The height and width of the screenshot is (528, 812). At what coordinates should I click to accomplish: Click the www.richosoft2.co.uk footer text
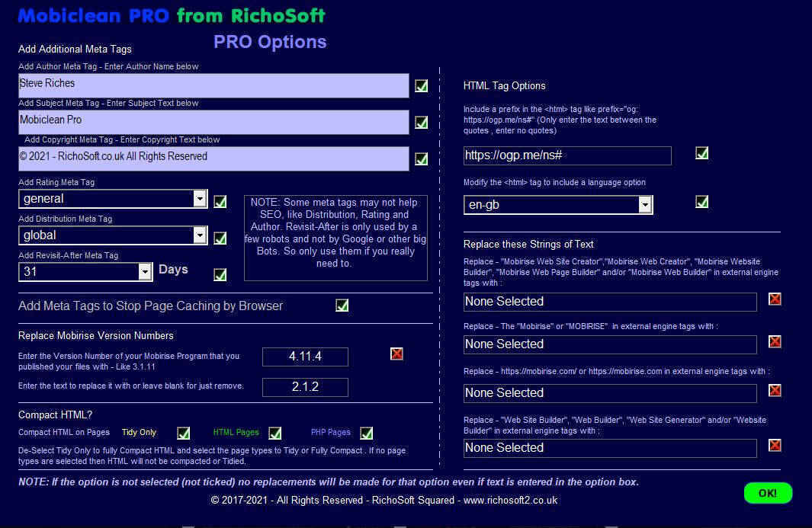pyautogui.click(x=510, y=501)
